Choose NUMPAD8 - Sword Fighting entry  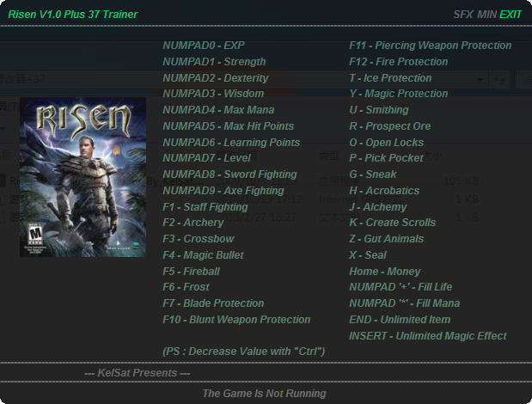(229, 174)
